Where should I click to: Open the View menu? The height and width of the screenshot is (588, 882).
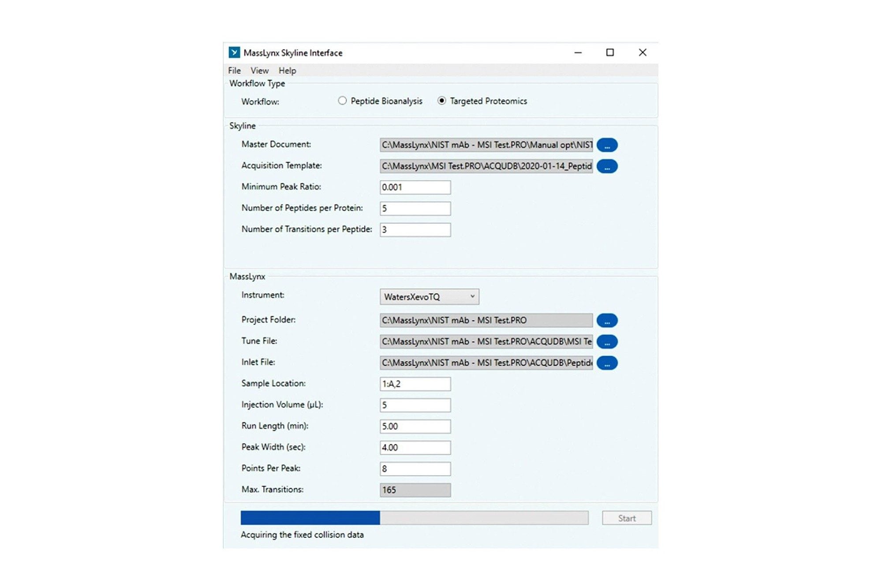259,71
